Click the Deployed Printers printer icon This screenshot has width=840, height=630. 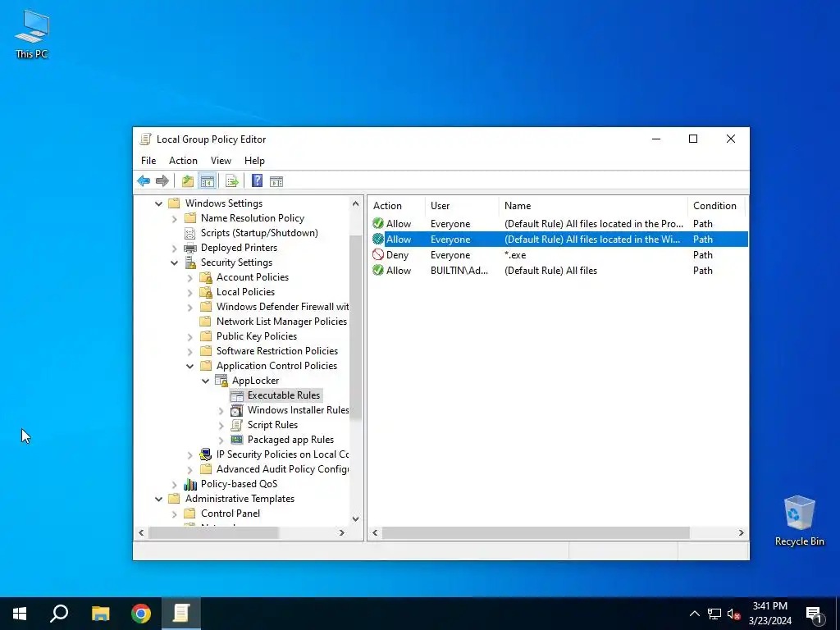pos(190,248)
